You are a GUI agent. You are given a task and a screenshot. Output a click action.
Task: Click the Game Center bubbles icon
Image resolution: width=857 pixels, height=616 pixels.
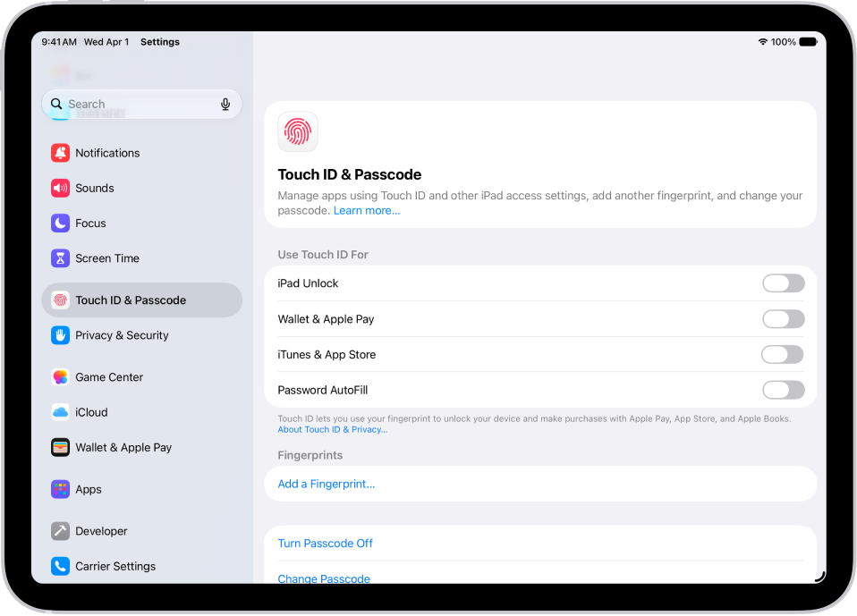point(60,376)
